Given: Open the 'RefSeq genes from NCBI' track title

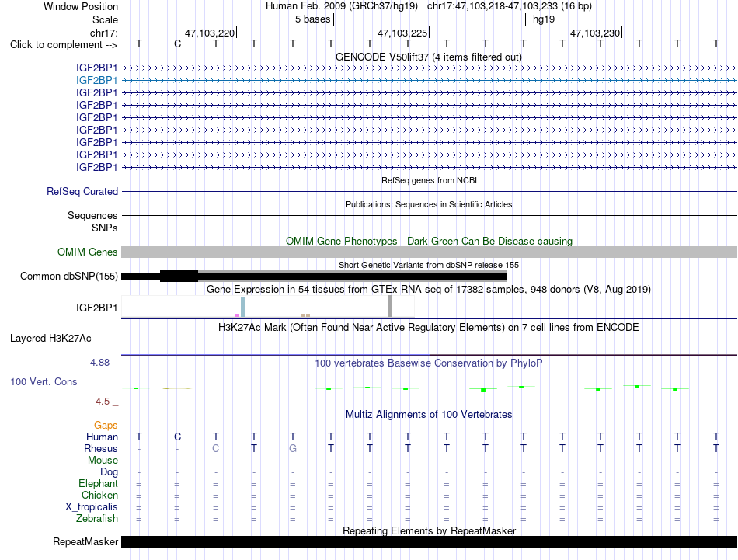Looking at the screenshot, I should click(x=430, y=180).
